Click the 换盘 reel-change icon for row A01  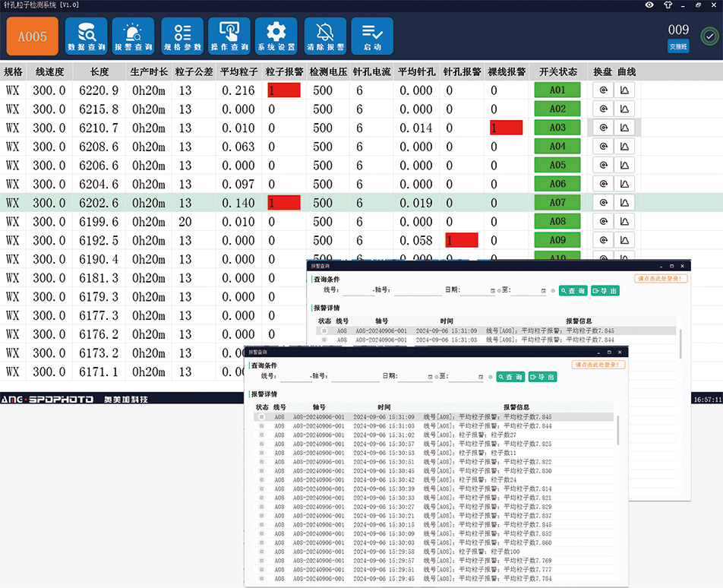click(603, 90)
